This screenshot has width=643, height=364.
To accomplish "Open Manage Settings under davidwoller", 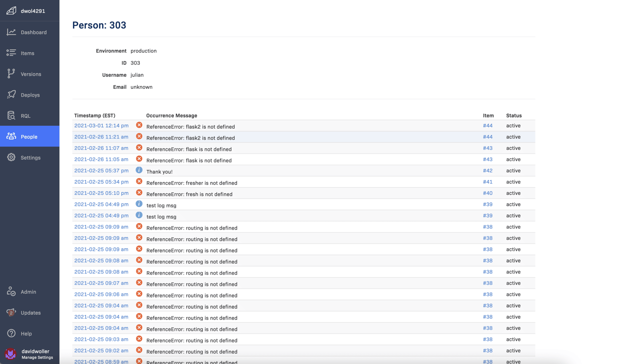I will coord(37,357).
